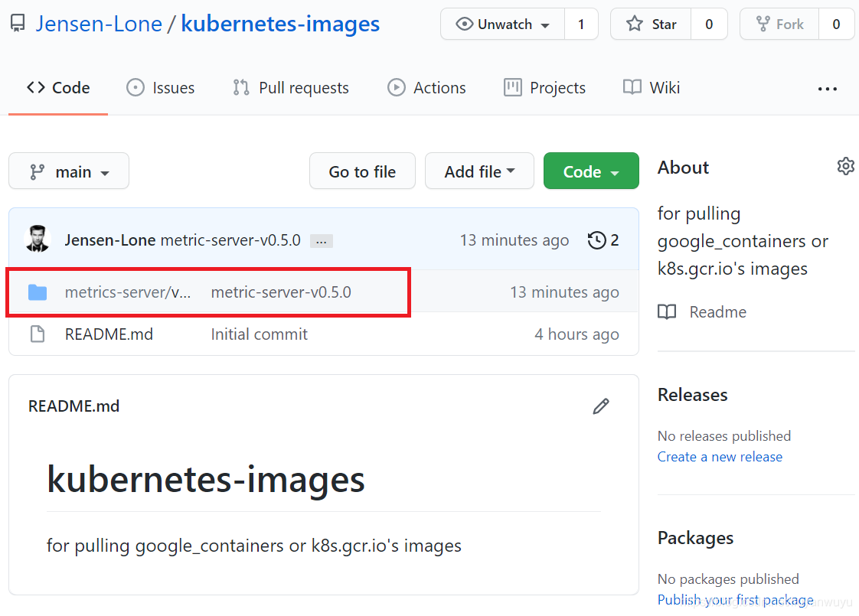This screenshot has height=616, width=859.
Task: Expand the green Code clone dropdown
Action: pos(591,171)
